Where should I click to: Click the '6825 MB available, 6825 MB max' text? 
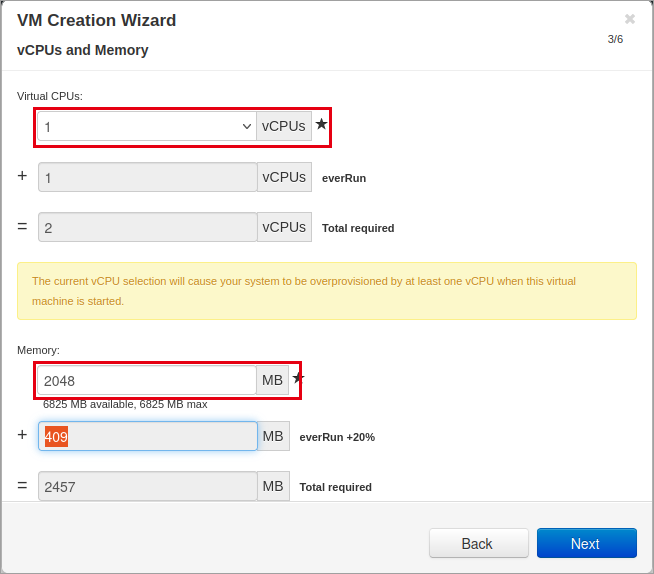coord(125,404)
